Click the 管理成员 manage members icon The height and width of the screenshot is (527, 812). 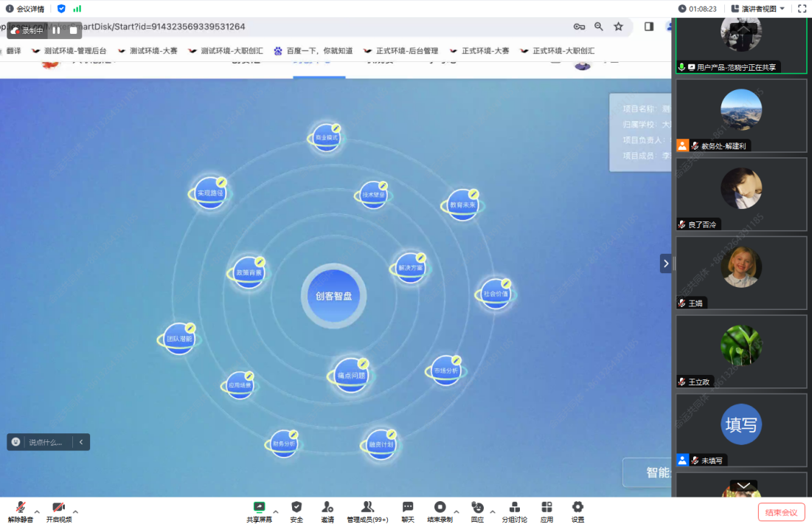[x=367, y=508]
